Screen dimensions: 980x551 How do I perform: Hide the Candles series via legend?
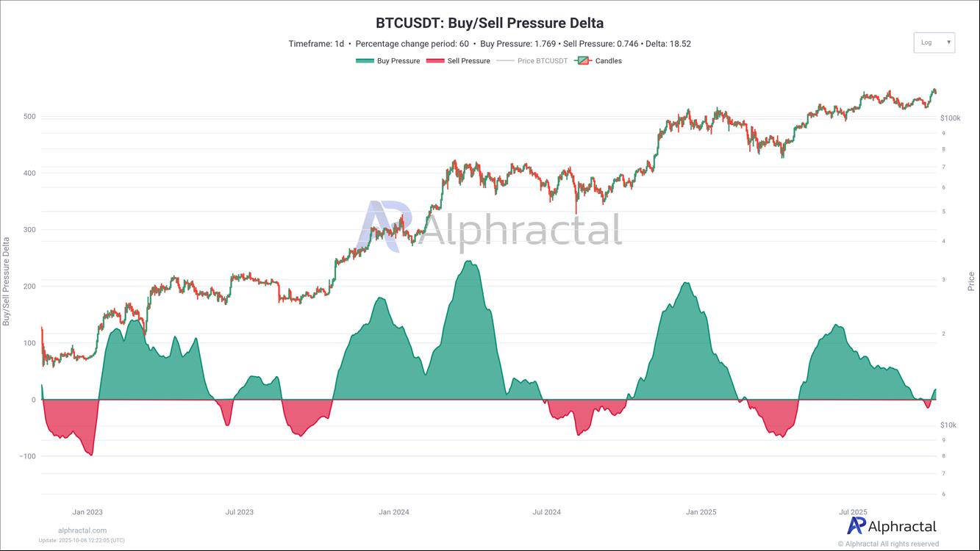click(608, 61)
